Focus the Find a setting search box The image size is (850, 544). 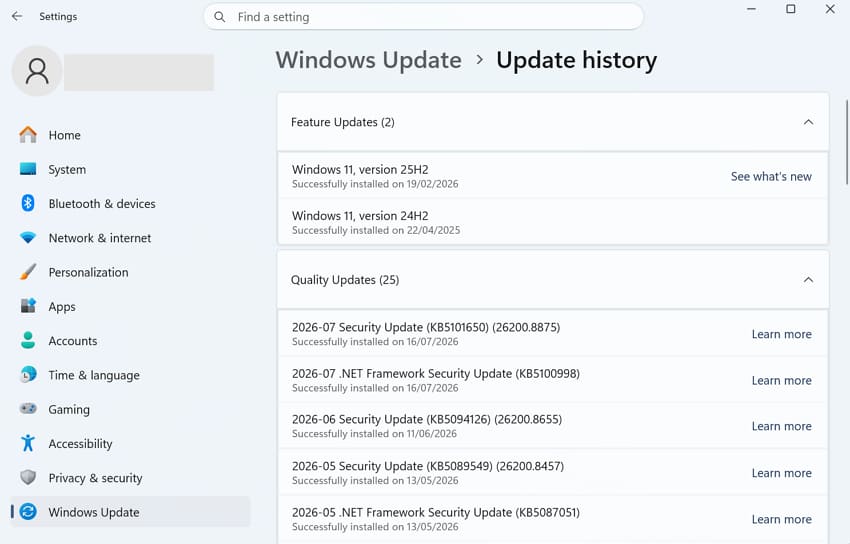click(x=423, y=17)
